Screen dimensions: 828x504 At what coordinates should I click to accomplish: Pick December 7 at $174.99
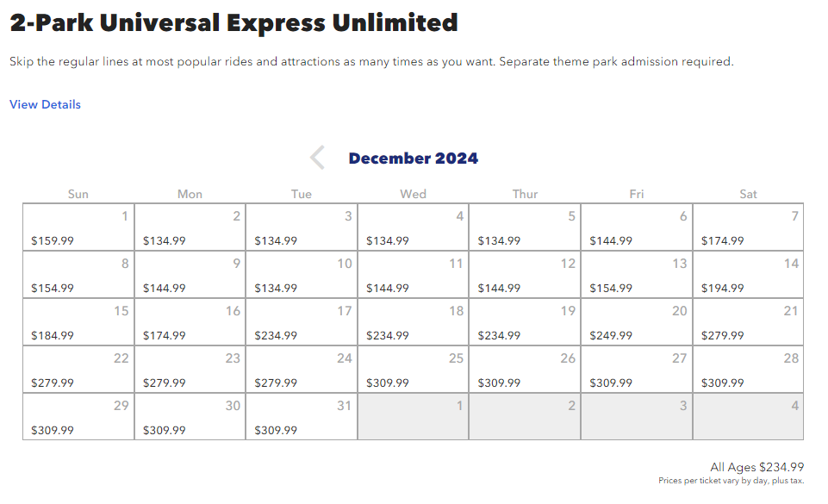point(748,227)
